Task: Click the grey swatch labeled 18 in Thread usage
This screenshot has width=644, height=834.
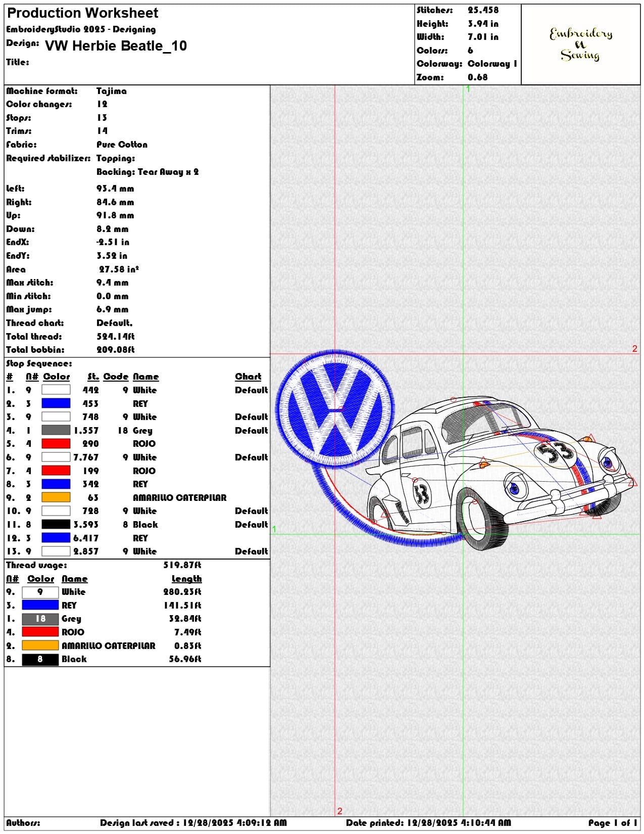Action: (40, 619)
